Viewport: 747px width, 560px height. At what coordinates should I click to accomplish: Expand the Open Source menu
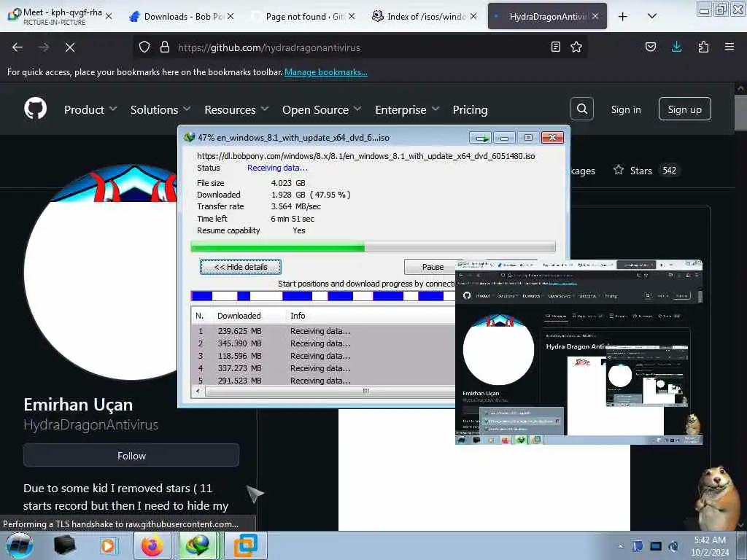[x=322, y=109]
